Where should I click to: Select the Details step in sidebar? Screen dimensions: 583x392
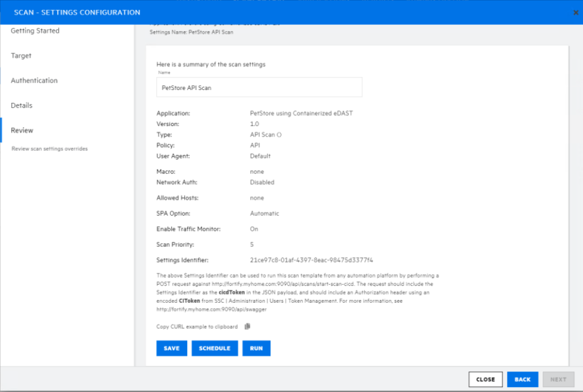(x=22, y=105)
